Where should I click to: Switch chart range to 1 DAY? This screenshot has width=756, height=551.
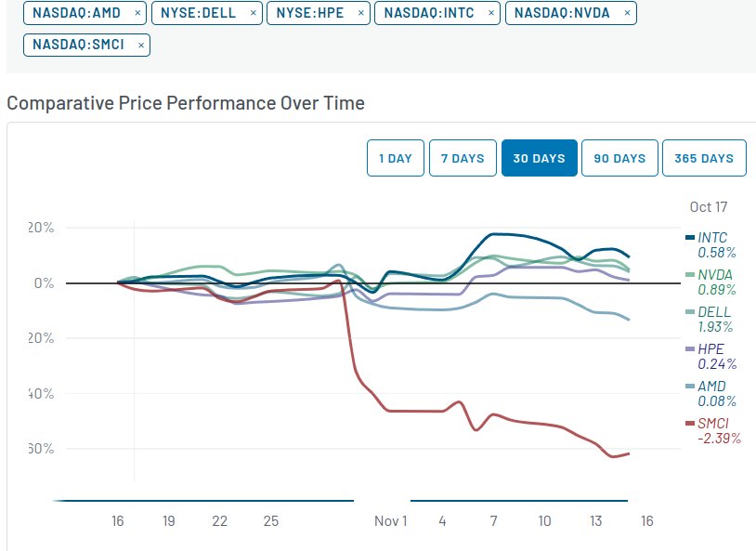395,158
